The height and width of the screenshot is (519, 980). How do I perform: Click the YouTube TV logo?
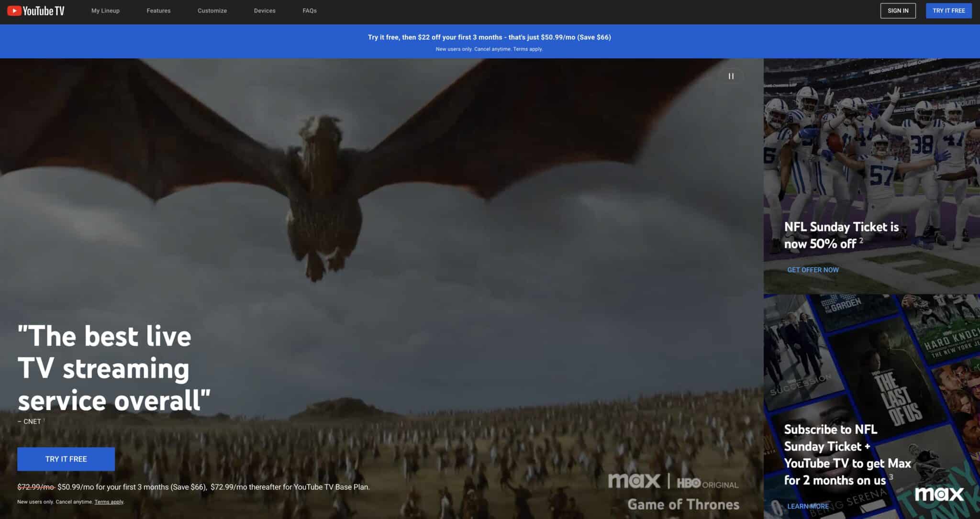[x=36, y=11]
